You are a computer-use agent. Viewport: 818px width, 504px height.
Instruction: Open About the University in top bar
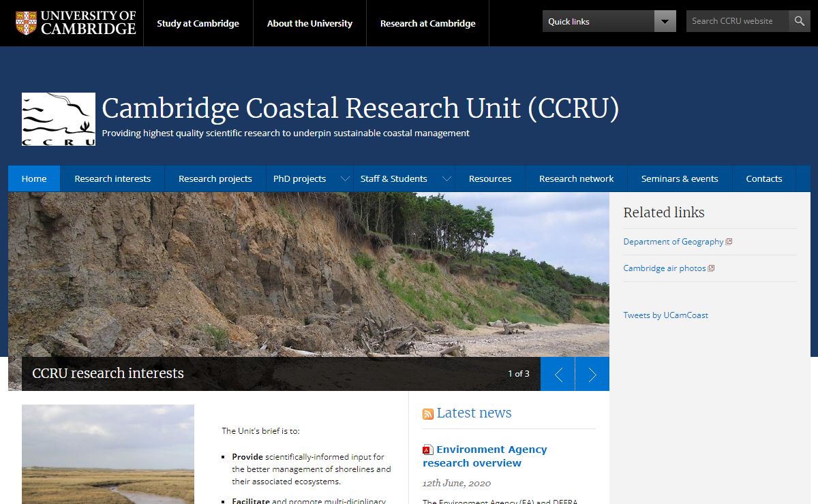tap(309, 23)
